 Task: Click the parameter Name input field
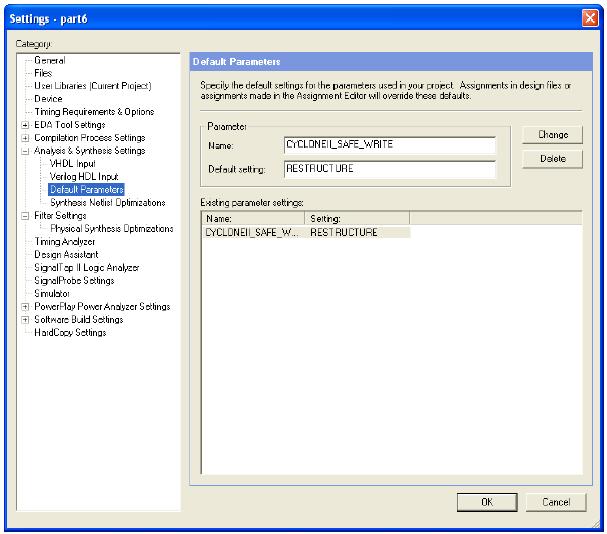(390, 145)
